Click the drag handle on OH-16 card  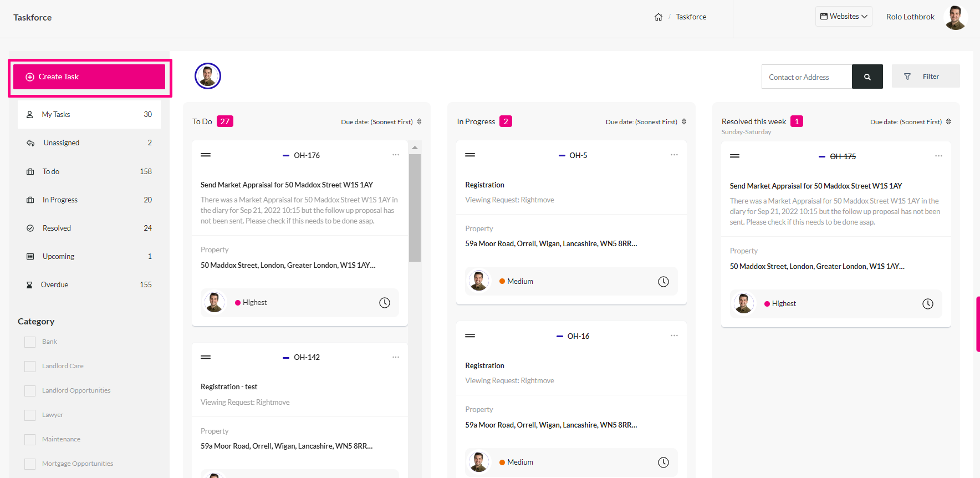470,336
